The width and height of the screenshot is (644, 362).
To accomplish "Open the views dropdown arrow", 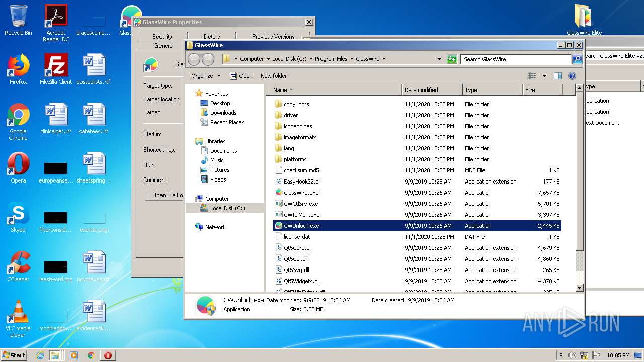I will (x=544, y=76).
